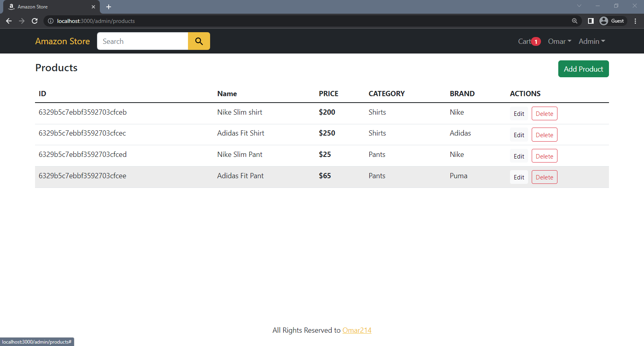Click the ID column header
Viewport: 644px width, 346px height.
42,94
